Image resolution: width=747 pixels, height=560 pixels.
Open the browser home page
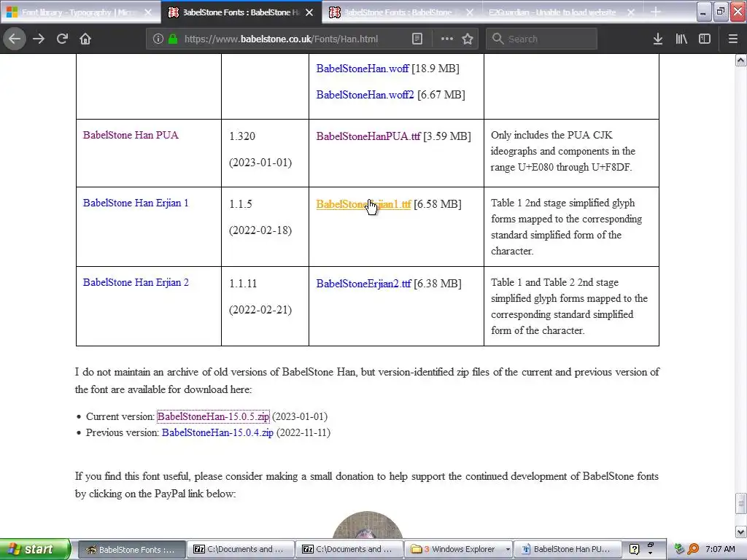pos(85,39)
